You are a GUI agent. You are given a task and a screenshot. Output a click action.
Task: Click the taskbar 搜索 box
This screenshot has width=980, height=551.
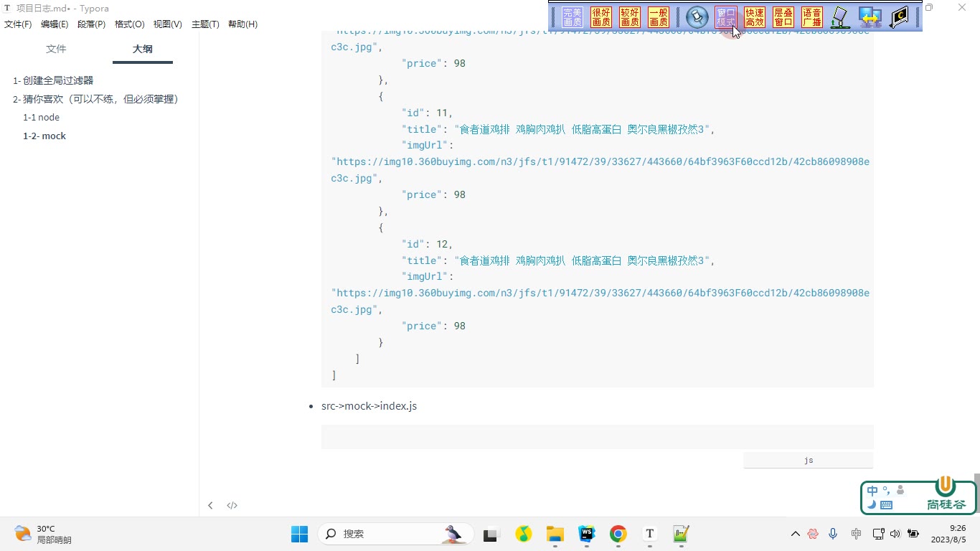(396, 534)
